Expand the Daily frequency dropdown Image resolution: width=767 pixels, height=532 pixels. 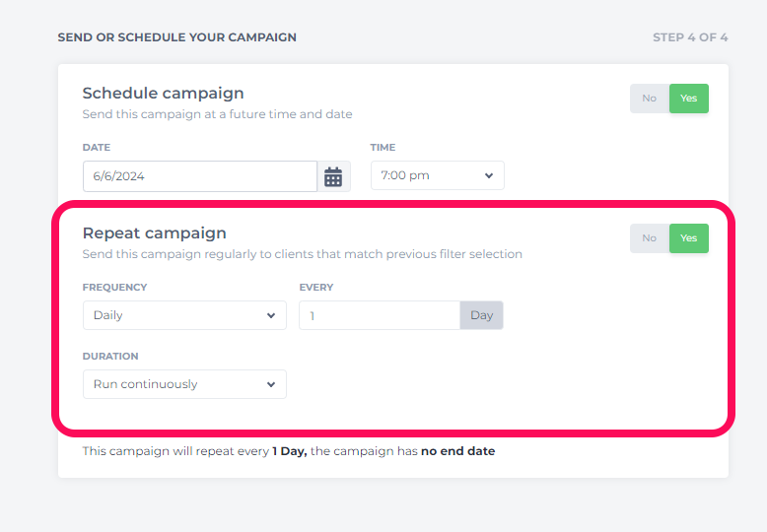tap(184, 315)
